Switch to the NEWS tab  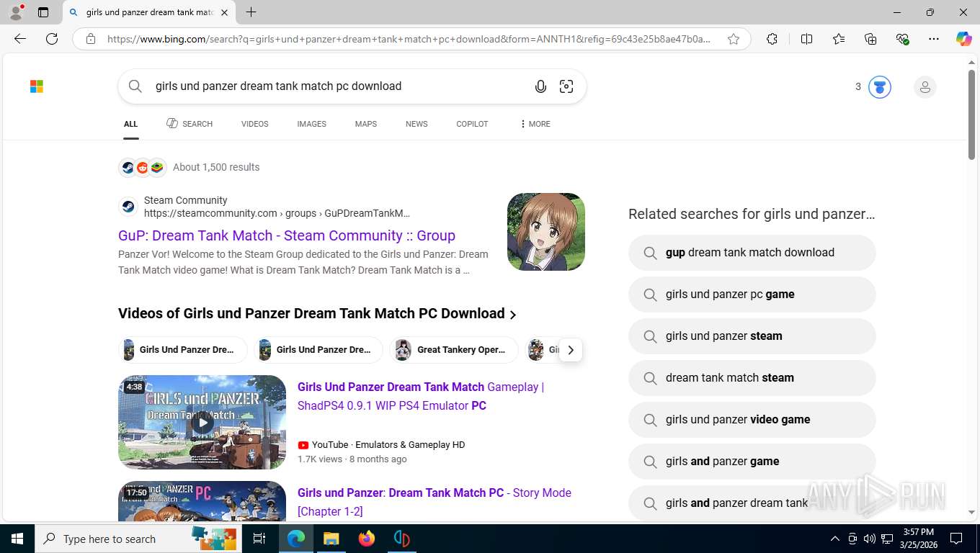[x=416, y=124]
